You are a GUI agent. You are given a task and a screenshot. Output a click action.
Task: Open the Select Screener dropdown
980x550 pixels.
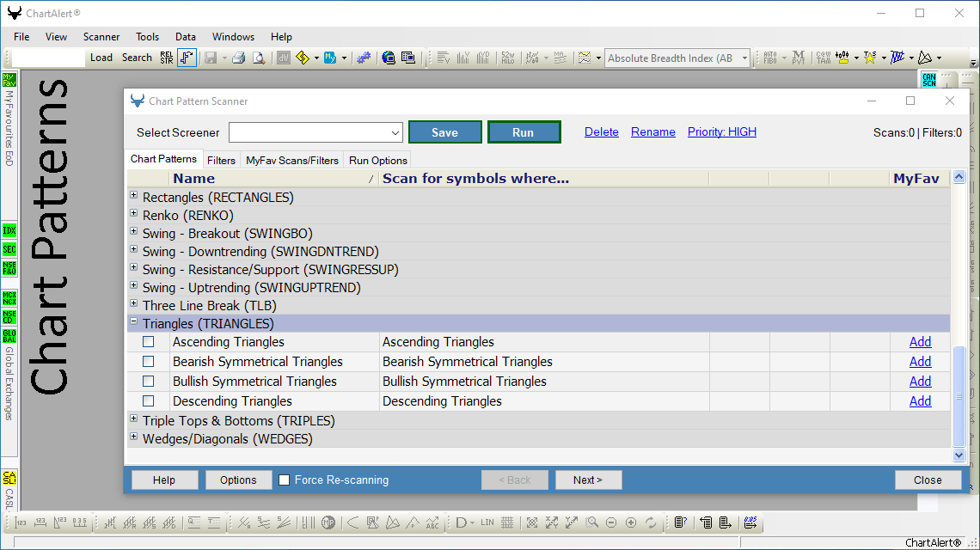pyautogui.click(x=396, y=131)
